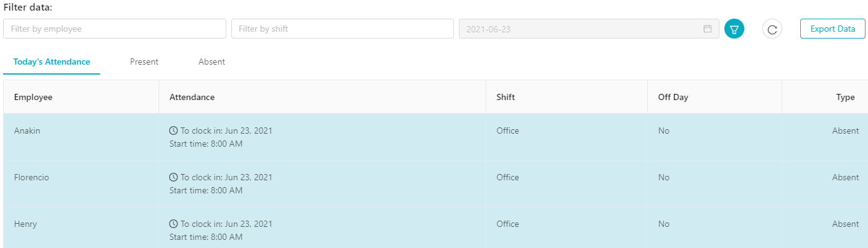Switch to the Absent tab
This screenshot has width=868, height=248.
click(x=211, y=62)
